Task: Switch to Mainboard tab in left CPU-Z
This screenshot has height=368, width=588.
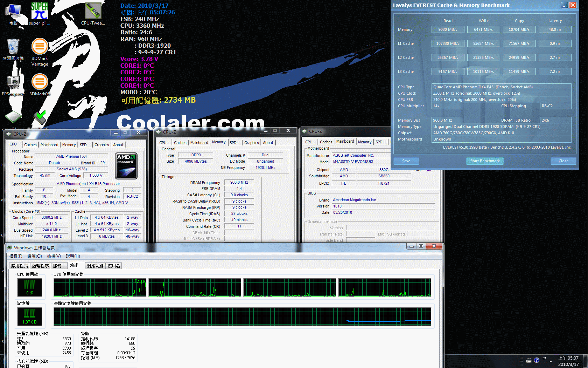Action: tap(49, 145)
